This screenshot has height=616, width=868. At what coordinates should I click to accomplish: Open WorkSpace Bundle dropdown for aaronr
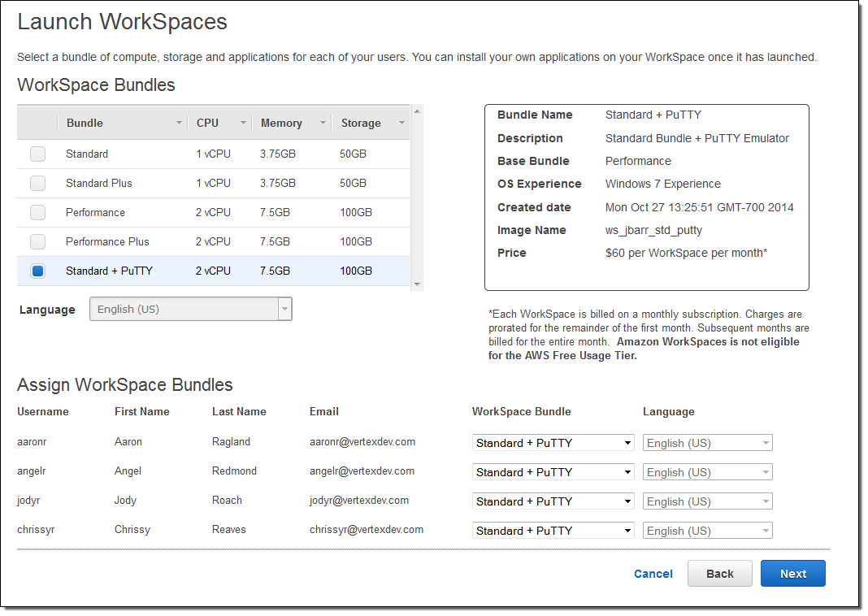tap(553, 443)
